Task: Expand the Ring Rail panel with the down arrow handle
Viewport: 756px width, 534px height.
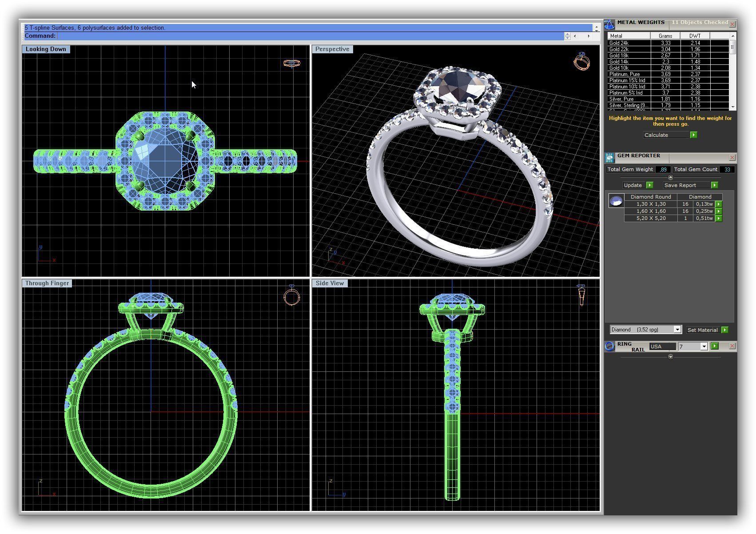Action: 671,357
